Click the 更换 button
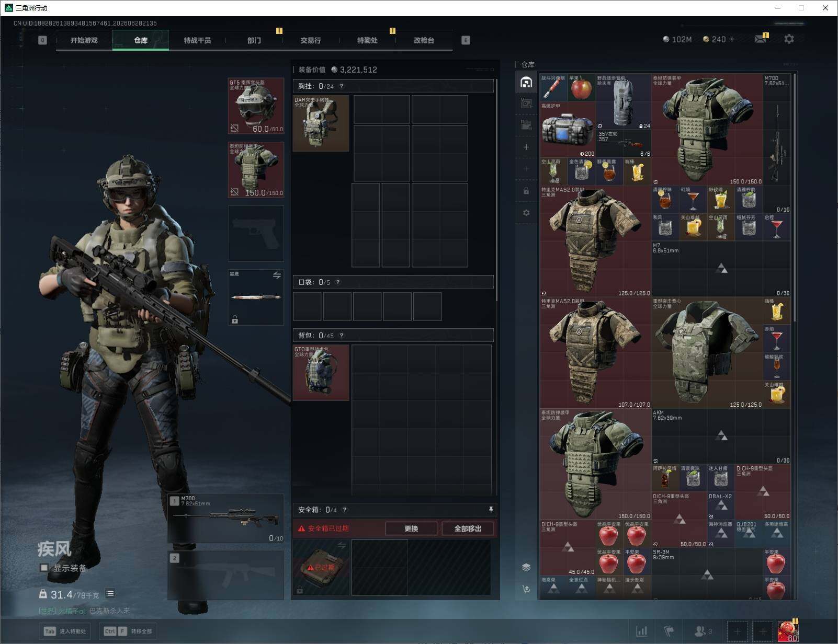Viewport: 838px width, 644px height. tap(411, 528)
